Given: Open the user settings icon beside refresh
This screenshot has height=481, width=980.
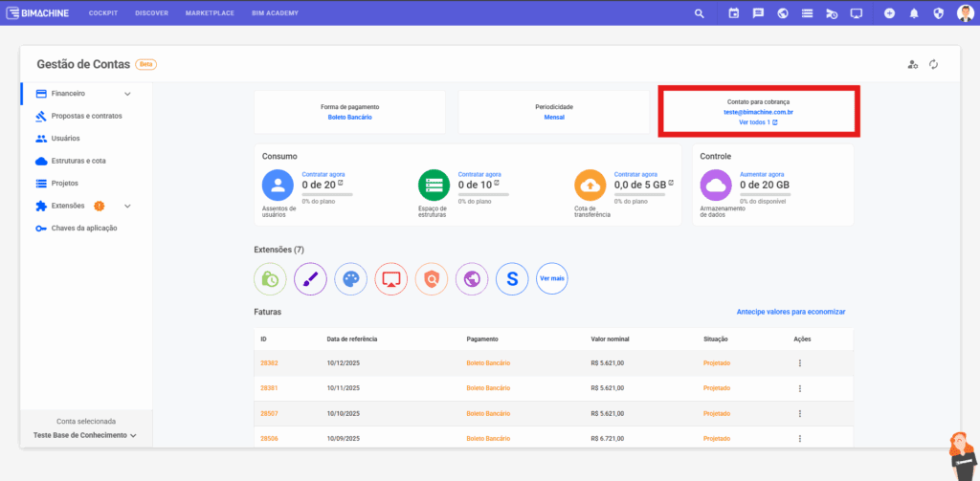Looking at the screenshot, I should click(913, 64).
